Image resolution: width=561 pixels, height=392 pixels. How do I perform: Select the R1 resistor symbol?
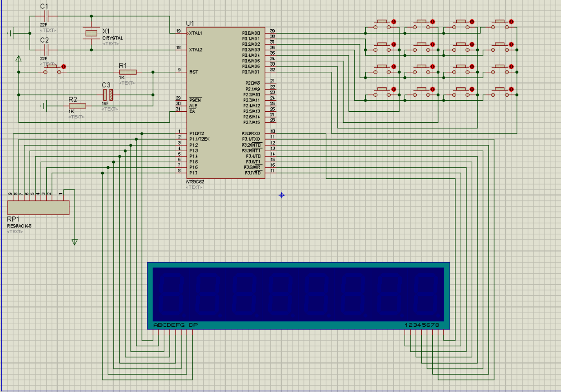pyautogui.click(x=128, y=72)
